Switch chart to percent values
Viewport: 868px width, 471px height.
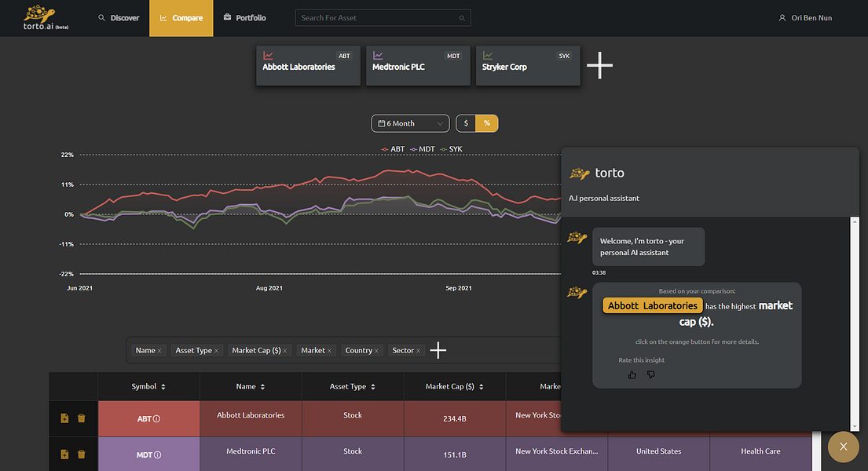click(x=487, y=123)
